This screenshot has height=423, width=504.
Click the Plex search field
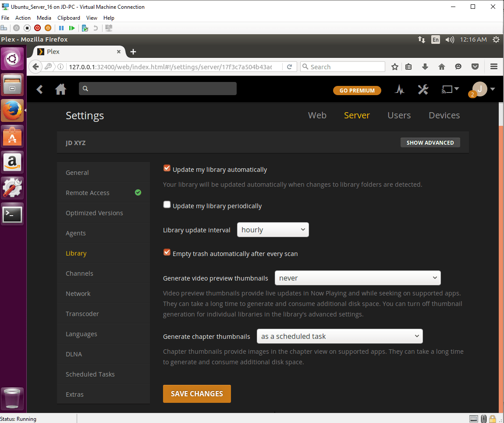157,89
